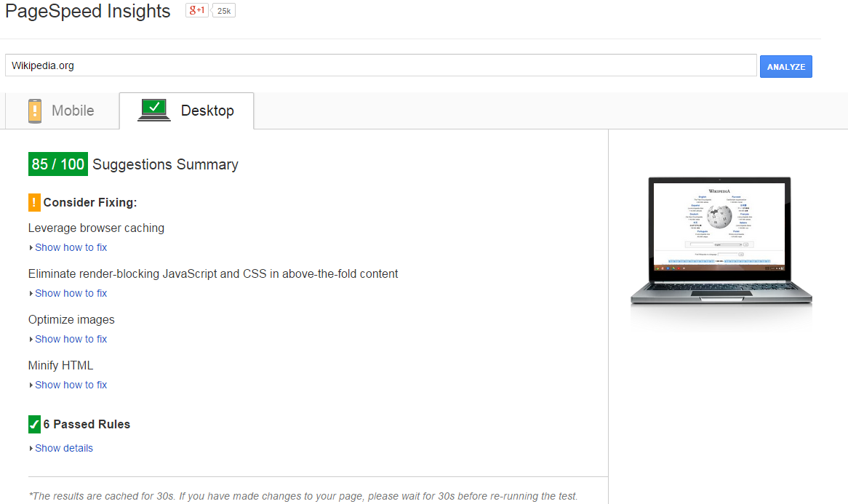This screenshot has height=504, width=848.
Task: Click the Eliminate render-blocking JavaScript rule text
Action: (213, 273)
